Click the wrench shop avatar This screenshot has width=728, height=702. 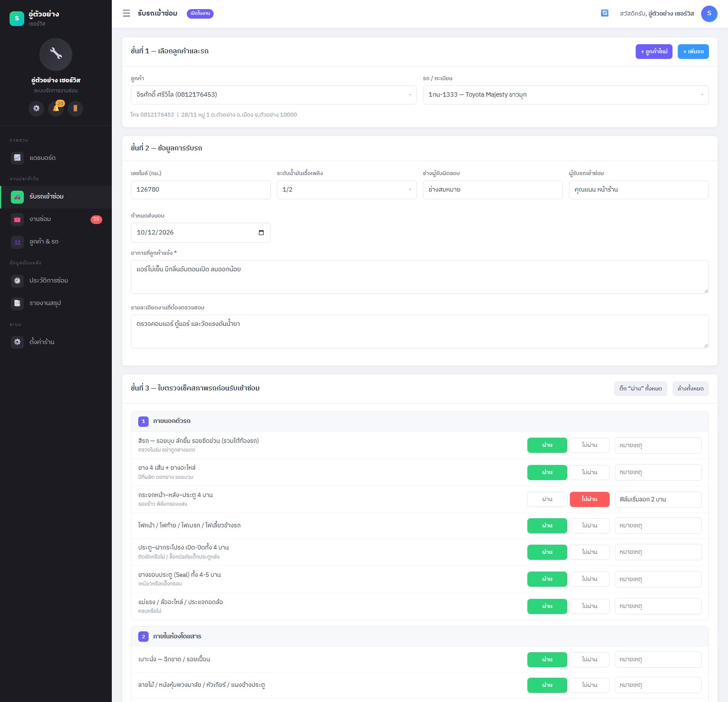(x=56, y=55)
